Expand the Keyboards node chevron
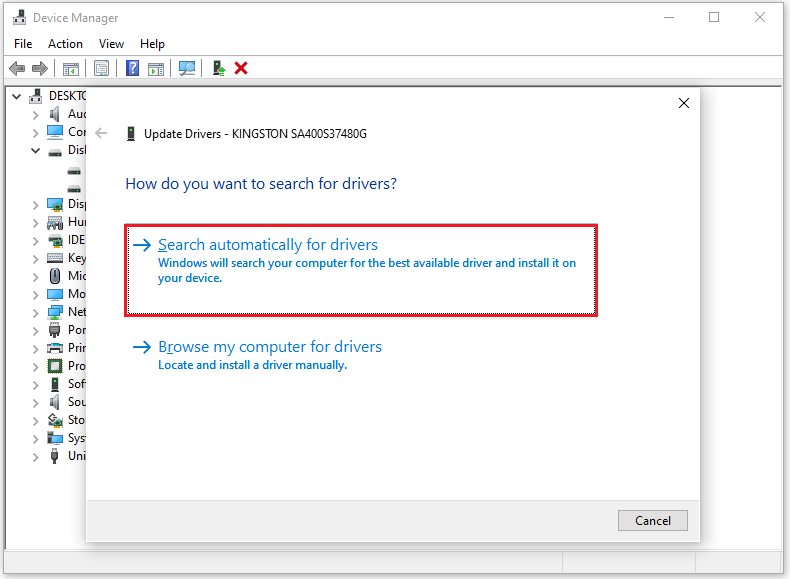Image resolution: width=790 pixels, height=579 pixels. 35,259
